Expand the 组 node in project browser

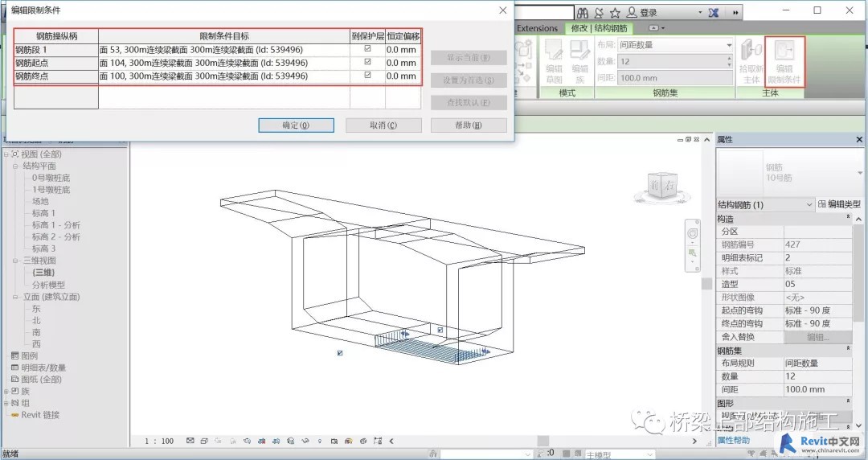coord(6,403)
